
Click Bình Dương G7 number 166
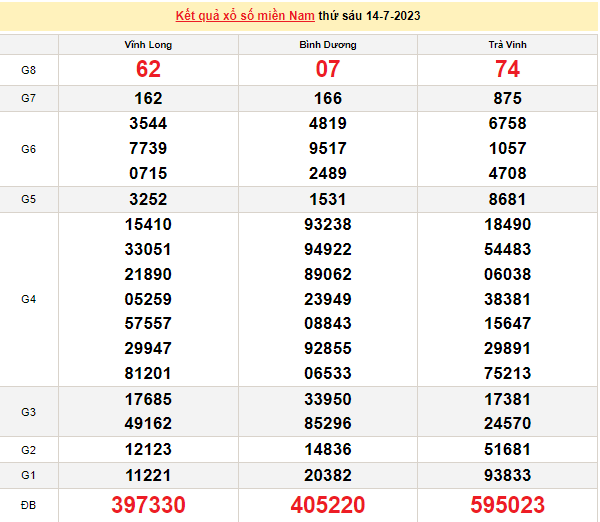coord(328,99)
